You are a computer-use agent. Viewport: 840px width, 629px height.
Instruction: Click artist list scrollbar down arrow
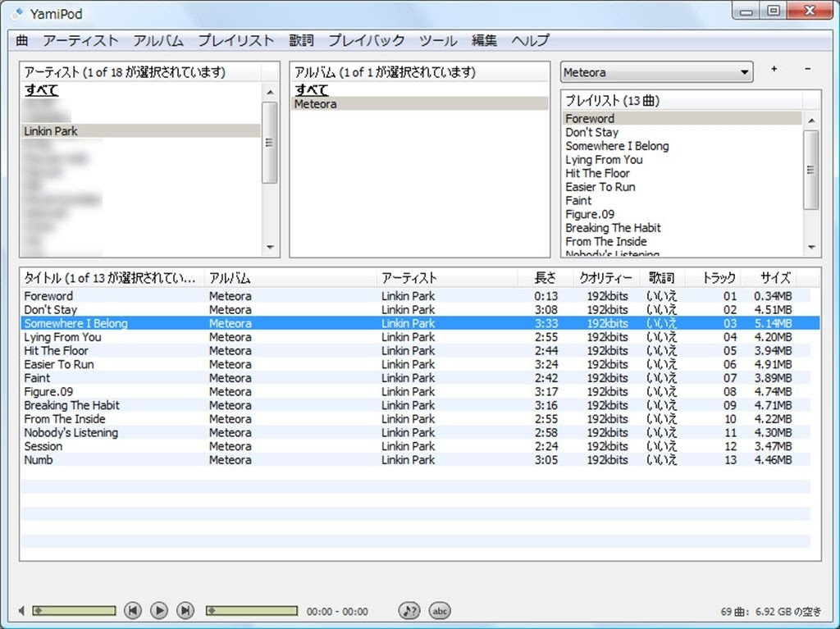[270, 247]
